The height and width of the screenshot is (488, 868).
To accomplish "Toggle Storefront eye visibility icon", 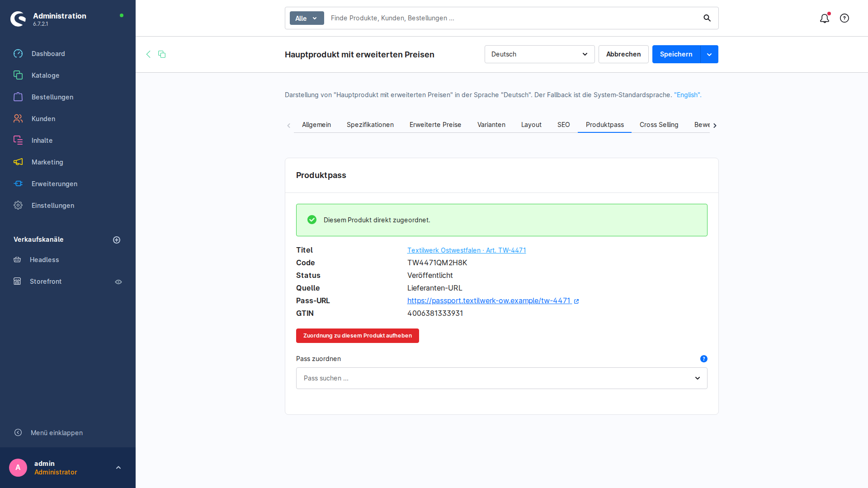I will tap(118, 282).
